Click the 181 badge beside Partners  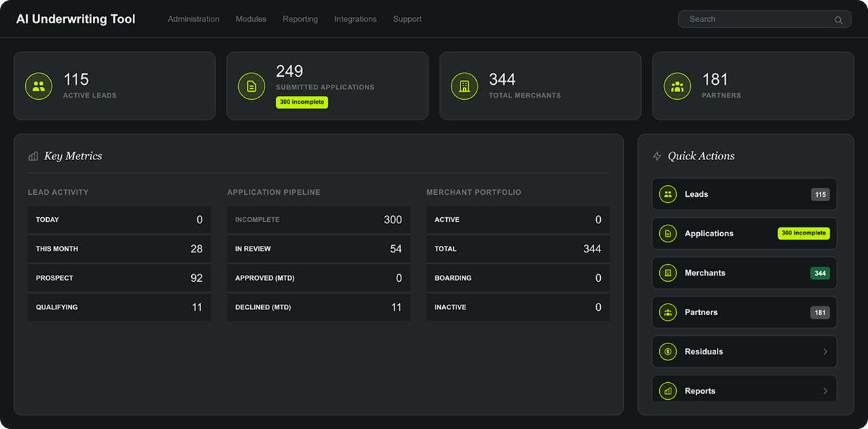820,312
